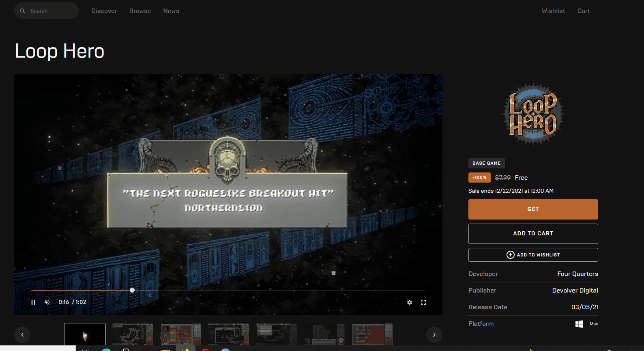Image resolution: width=644 pixels, height=351 pixels.
Task: Click the Loop Hero logo image
Action: [533, 114]
